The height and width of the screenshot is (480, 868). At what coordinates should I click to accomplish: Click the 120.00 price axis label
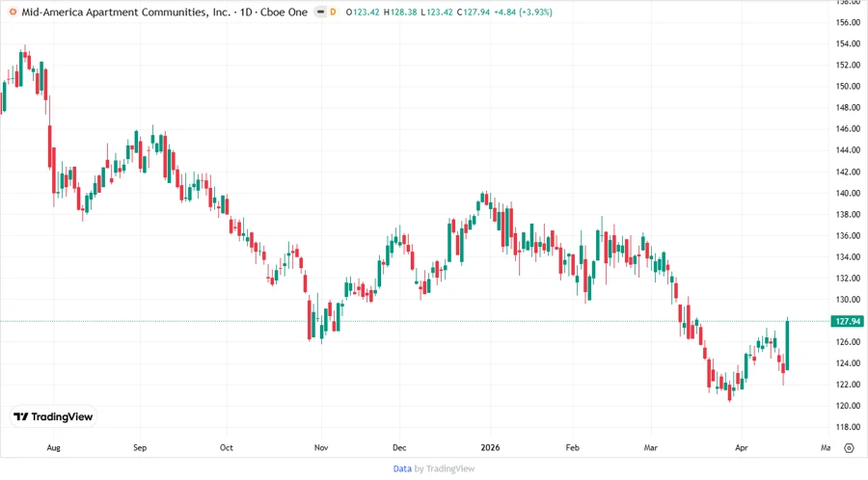848,406
